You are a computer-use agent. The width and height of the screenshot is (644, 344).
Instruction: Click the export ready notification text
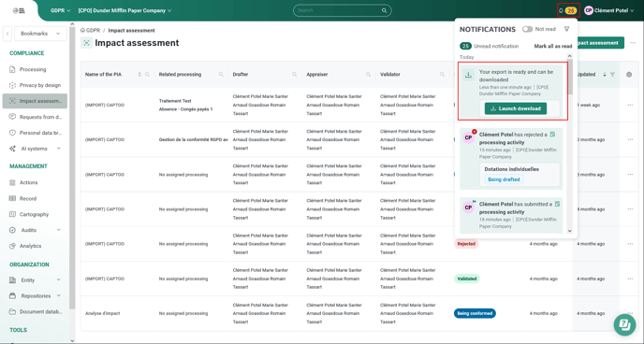516,76
